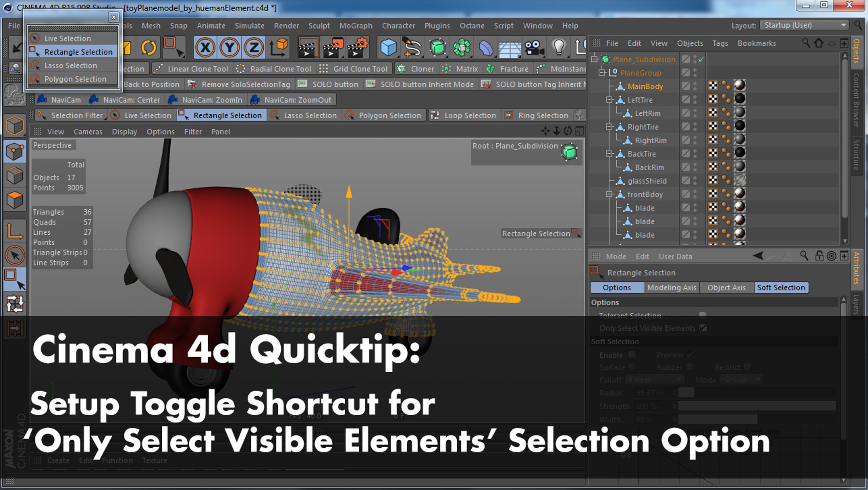This screenshot has height=490, width=868.
Task: Click the Camera object icon
Action: pyautogui.click(x=534, y=47)
